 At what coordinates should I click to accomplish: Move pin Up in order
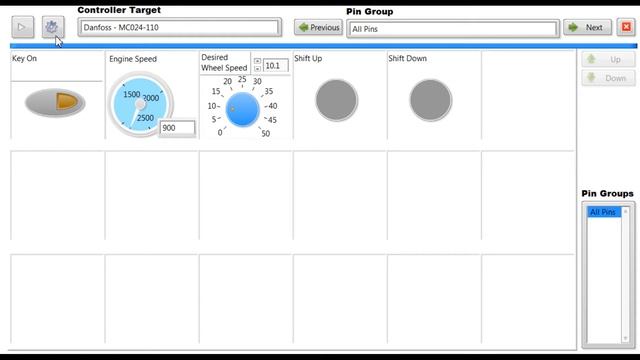[608, 60]
